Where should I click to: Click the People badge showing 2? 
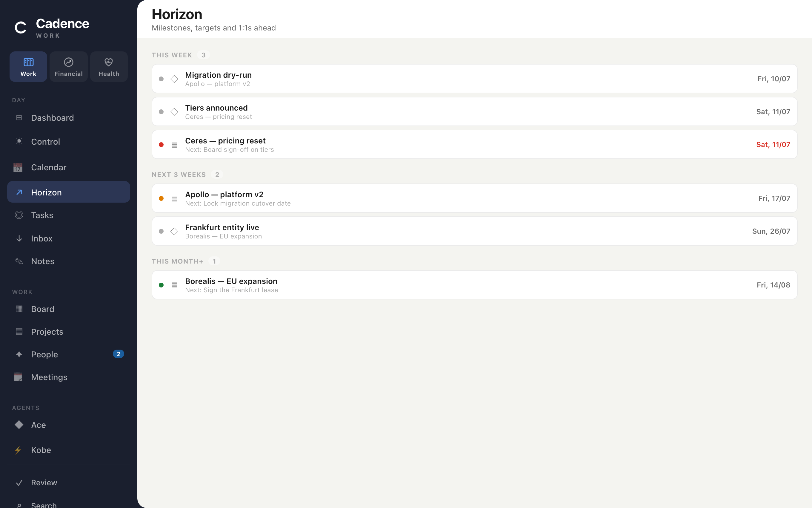coord(119,354)
